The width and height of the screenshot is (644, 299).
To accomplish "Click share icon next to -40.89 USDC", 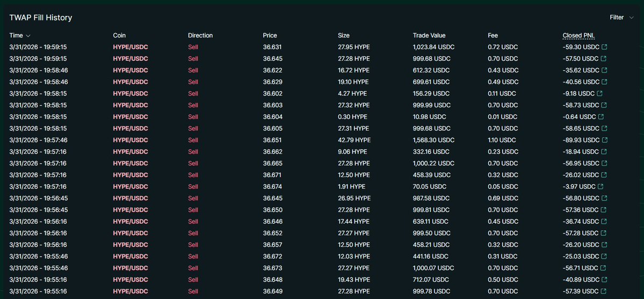I will point(604,280).
